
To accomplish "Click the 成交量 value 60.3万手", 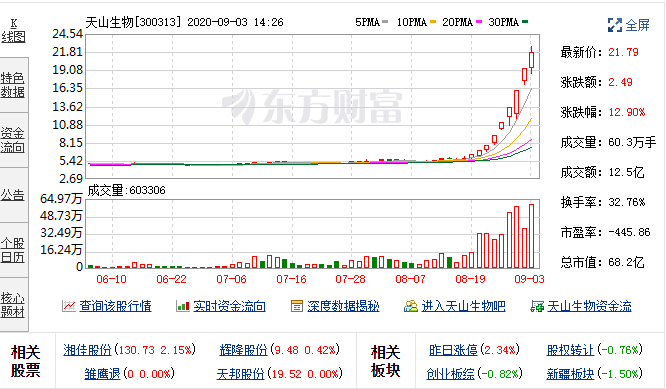I will click(632, 142).
